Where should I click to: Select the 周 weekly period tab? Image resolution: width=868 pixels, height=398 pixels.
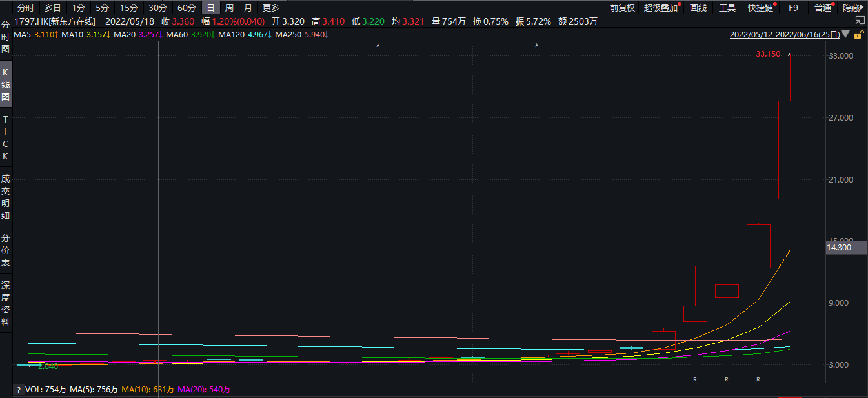tap(229, 8)
